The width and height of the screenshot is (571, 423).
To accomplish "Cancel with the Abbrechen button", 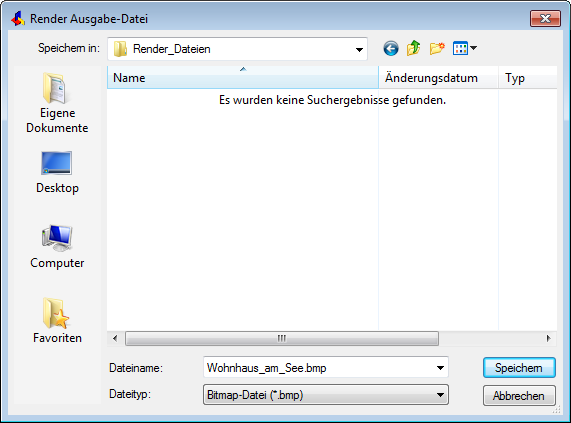I will (519, 395).
